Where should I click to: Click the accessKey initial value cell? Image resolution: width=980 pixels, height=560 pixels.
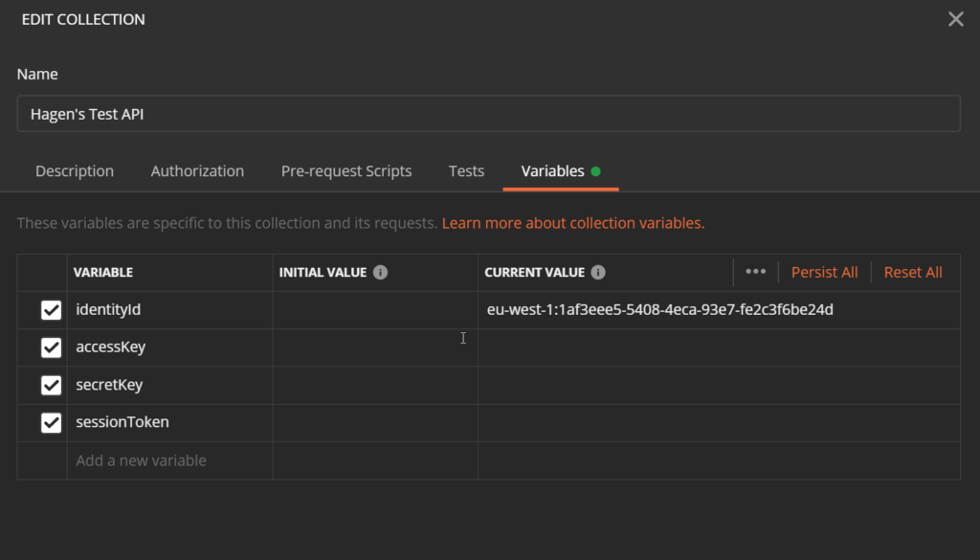point(375,347)
